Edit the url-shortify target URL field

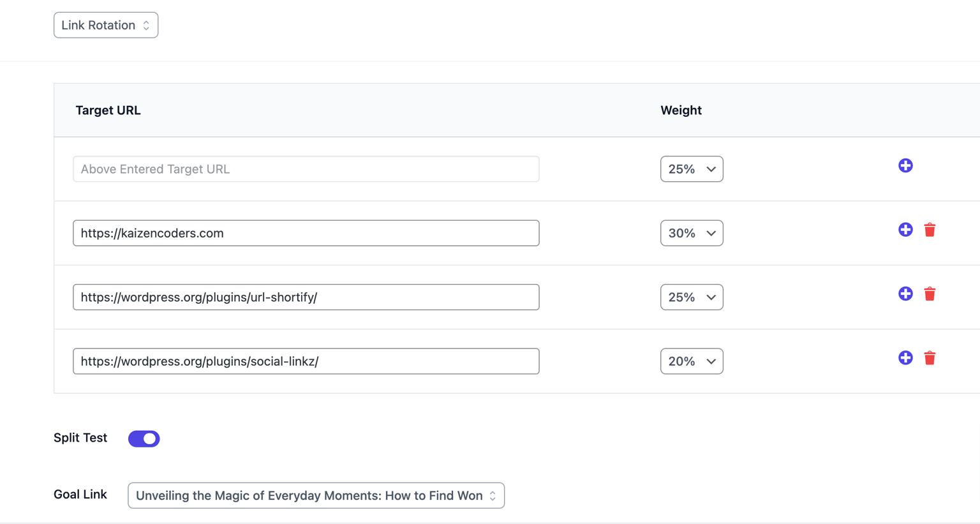(x=306, y=297)
